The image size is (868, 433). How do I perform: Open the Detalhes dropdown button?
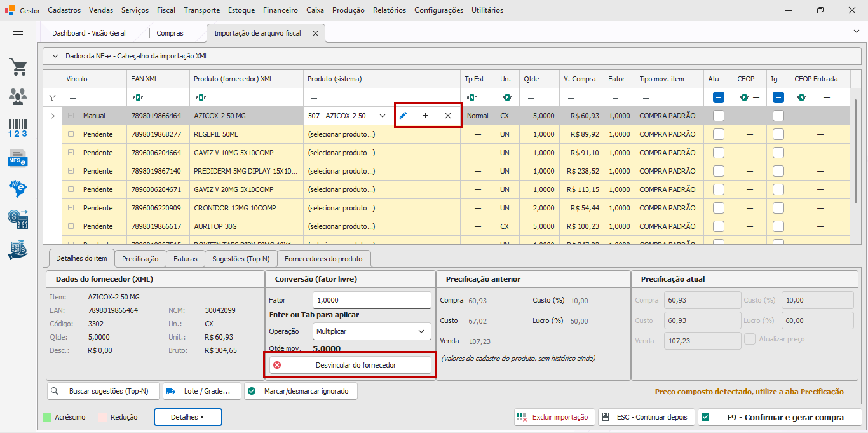point(187,417)
